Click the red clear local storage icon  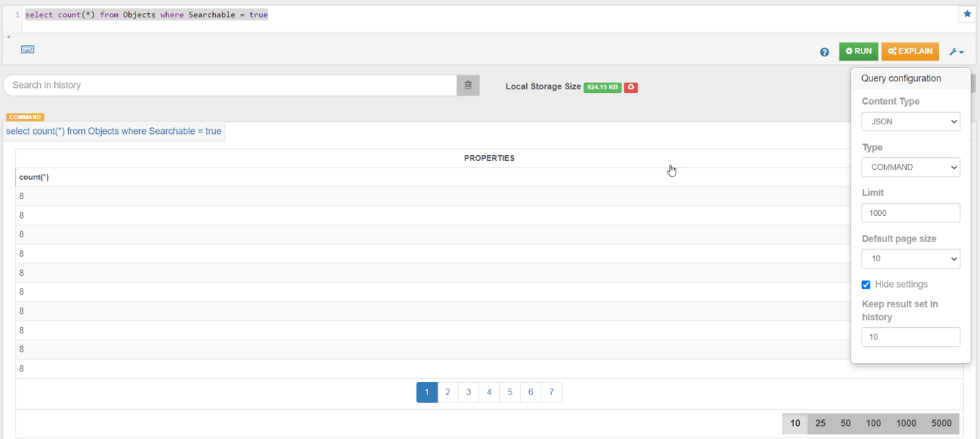(x=631, y=86)
